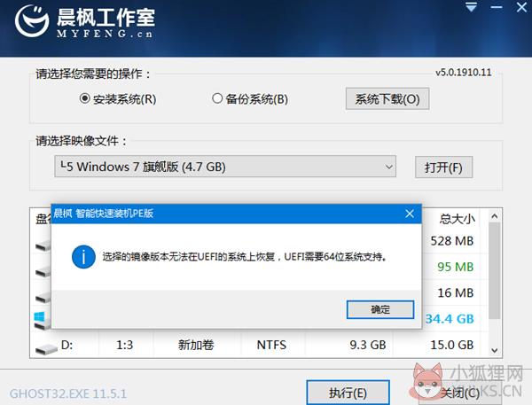Click the 总大小 column header

point(457,219)
